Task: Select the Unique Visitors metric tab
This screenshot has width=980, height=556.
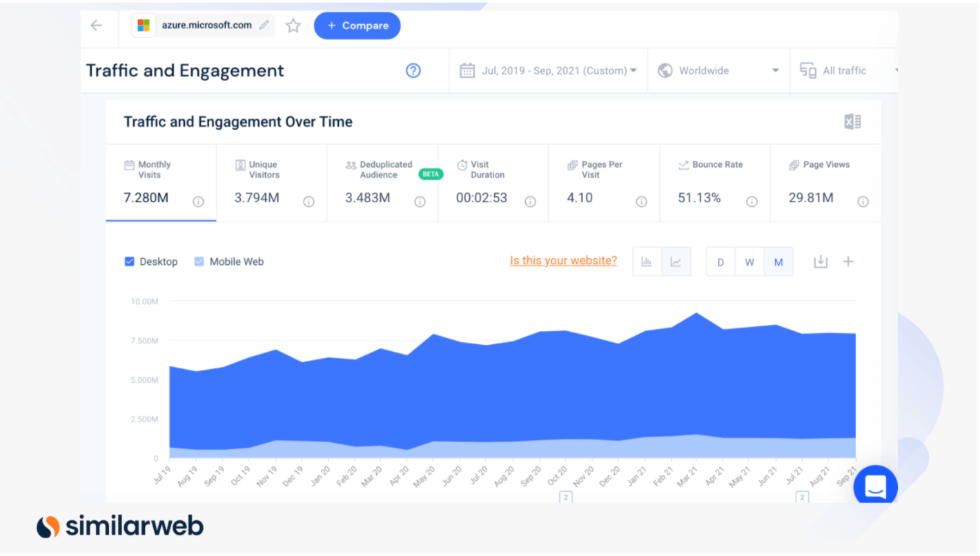Action: pyautogui.click(x=271, y=183)
